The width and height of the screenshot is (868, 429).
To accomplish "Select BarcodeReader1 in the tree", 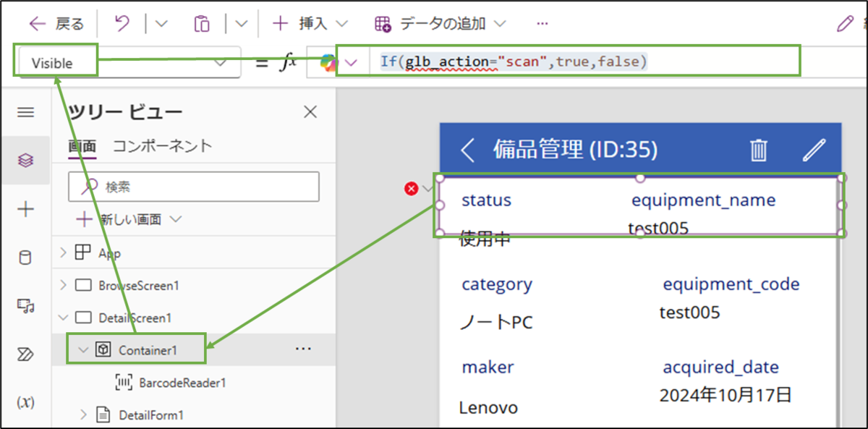I will (x=182, y=382).
